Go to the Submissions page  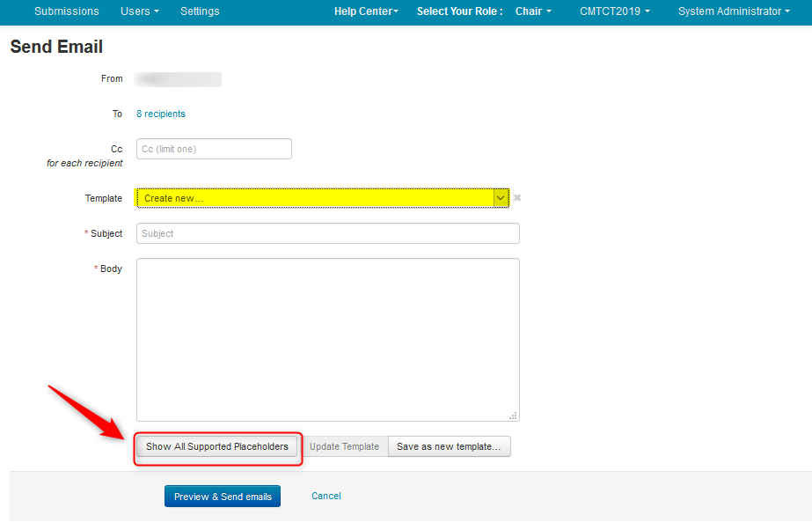pyautogui.click(x=67, y=11)
